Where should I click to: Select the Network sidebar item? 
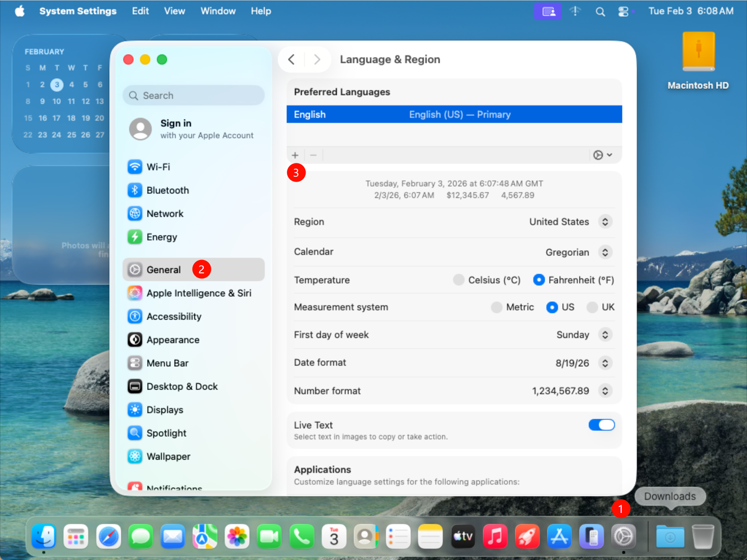(164, 214)
